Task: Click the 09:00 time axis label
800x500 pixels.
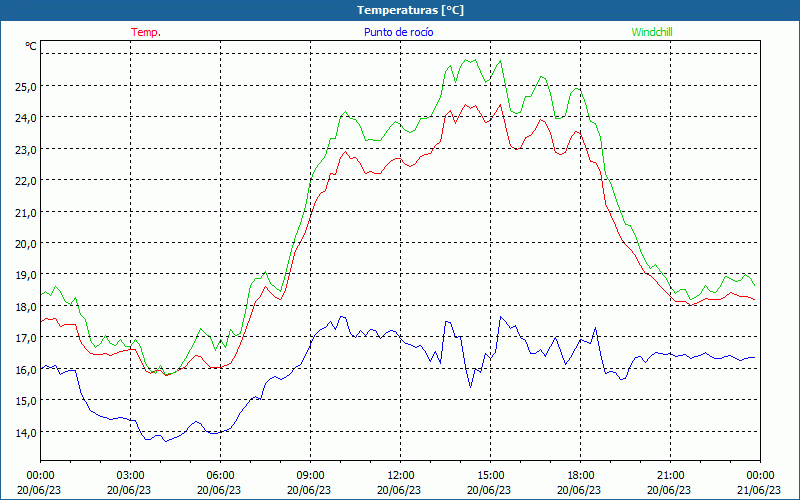Action: pos(310,476)
